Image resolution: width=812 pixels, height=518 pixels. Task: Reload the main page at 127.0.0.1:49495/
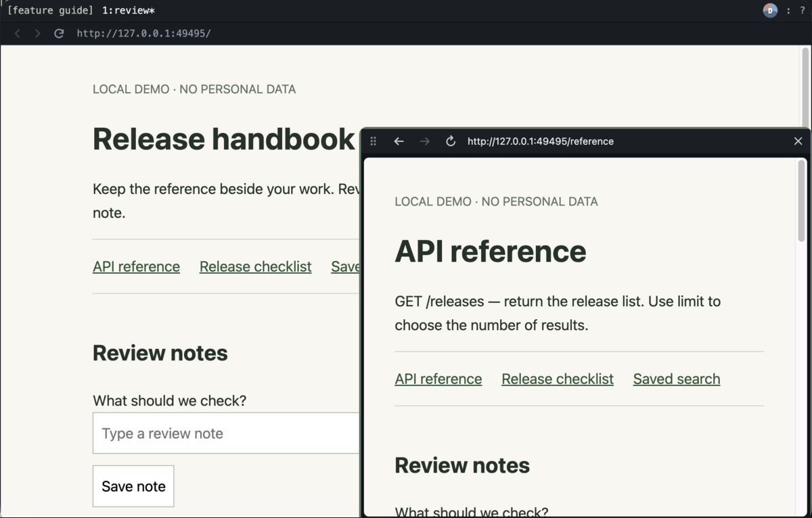tap(59, 33)
